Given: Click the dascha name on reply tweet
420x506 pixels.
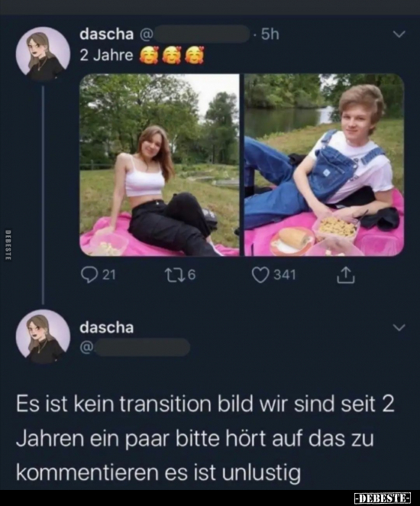Looking at the screenshot, I should tap(107, 327).
